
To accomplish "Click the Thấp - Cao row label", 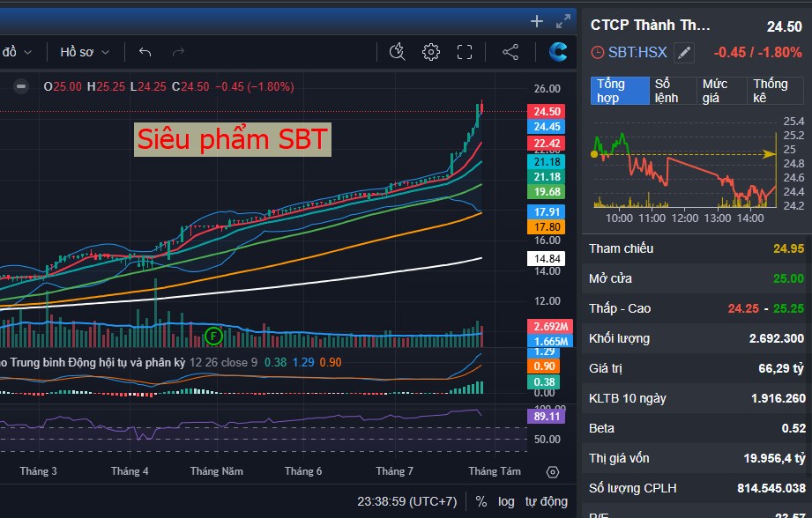I will (620, 308).
